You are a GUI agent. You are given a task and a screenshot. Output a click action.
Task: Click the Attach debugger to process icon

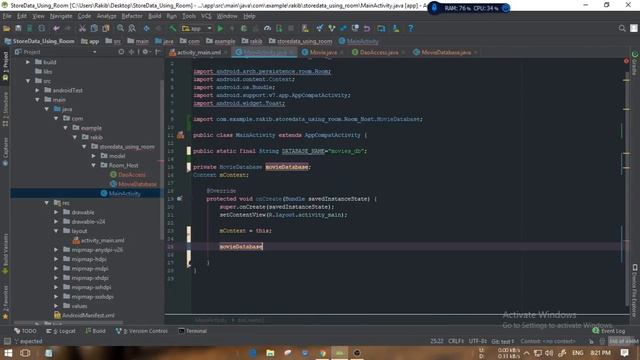click(279, 28)
